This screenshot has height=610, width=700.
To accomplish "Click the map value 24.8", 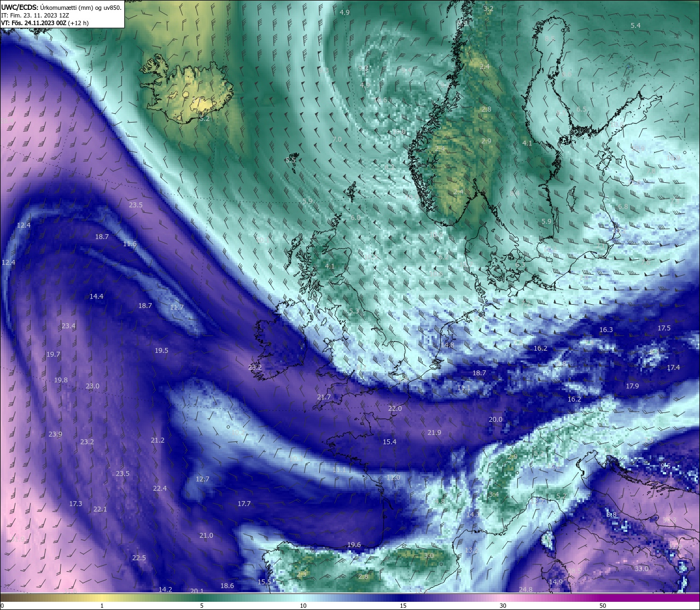I will (526, 590).
